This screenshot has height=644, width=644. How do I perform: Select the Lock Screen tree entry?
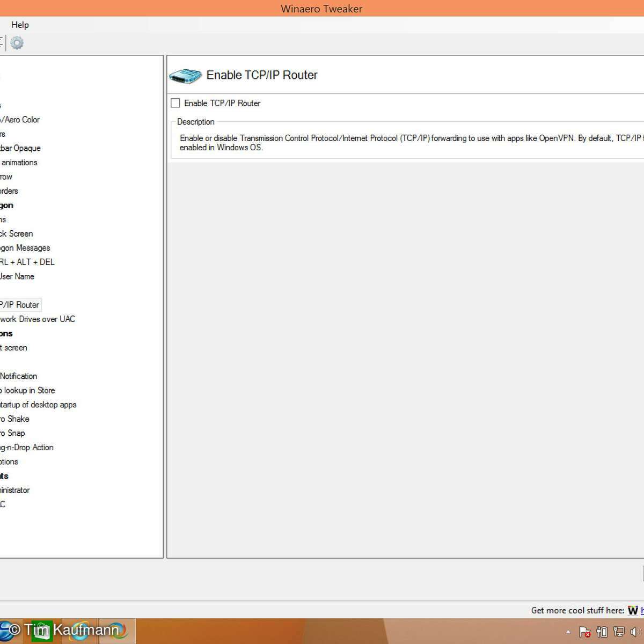(17, 234)
